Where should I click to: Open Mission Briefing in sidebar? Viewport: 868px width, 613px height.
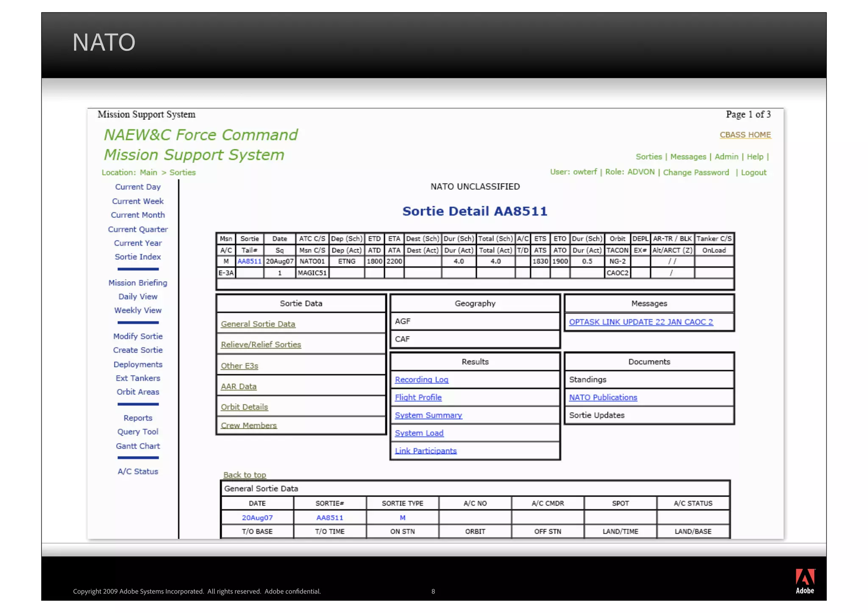(x=138, y=283)
